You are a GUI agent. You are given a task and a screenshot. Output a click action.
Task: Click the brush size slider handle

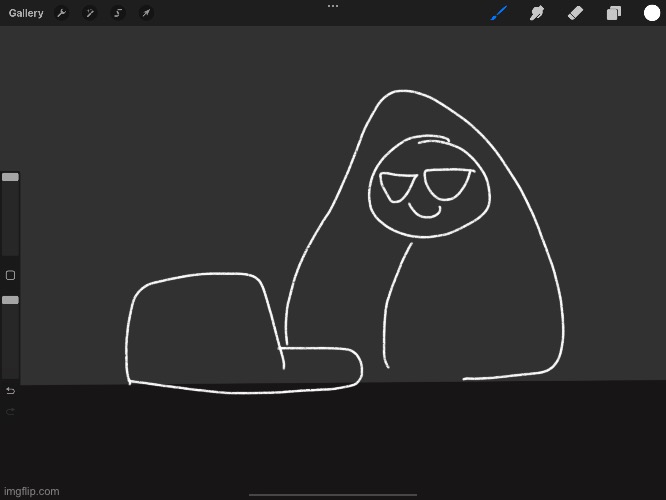click(10, 177)
